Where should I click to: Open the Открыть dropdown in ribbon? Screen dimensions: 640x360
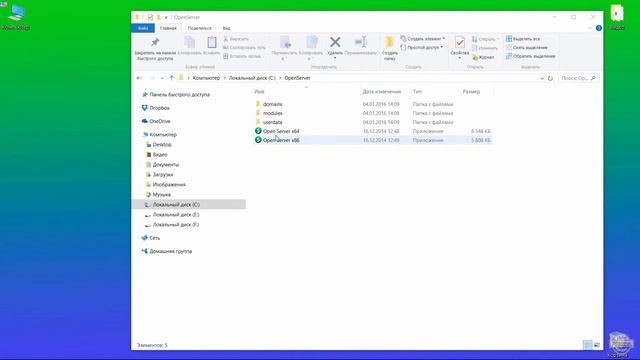pos(486,39)
